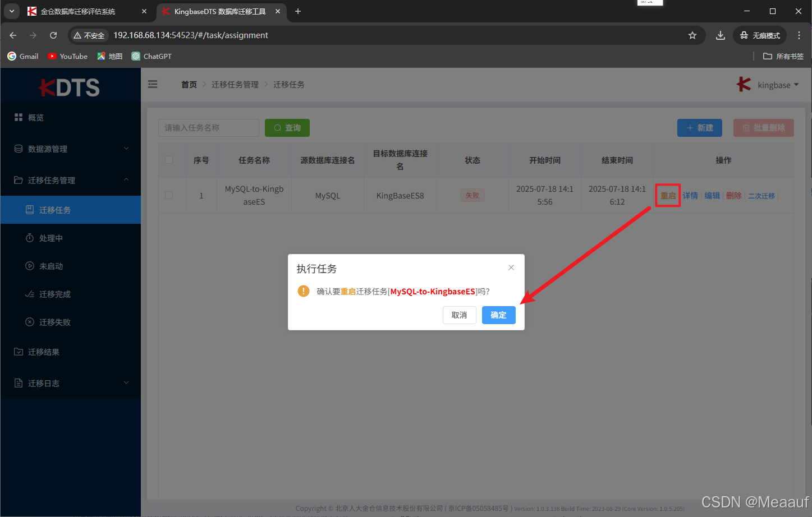Open the 迁移失败 tasks list
Viewport: 812px width, 517px height.
click(x=71, y=322)
